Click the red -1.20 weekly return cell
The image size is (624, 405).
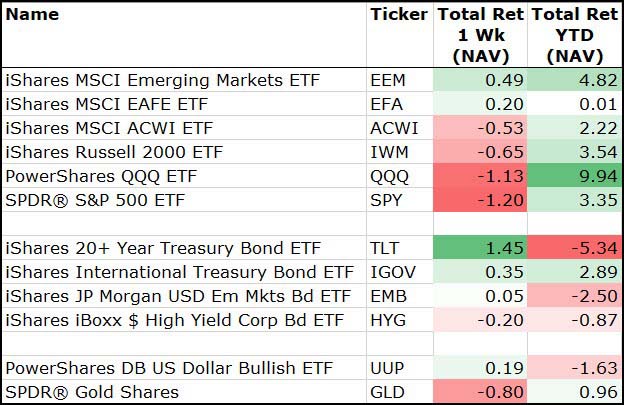[x=481, y=200]
